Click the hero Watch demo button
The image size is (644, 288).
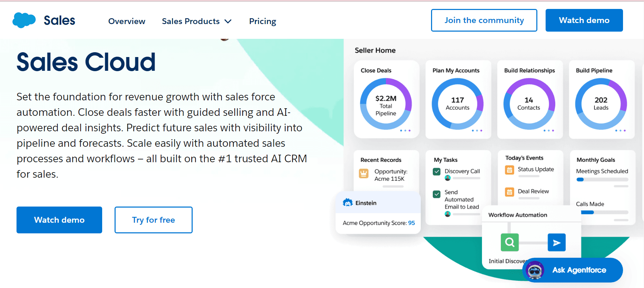click(59, 220)
